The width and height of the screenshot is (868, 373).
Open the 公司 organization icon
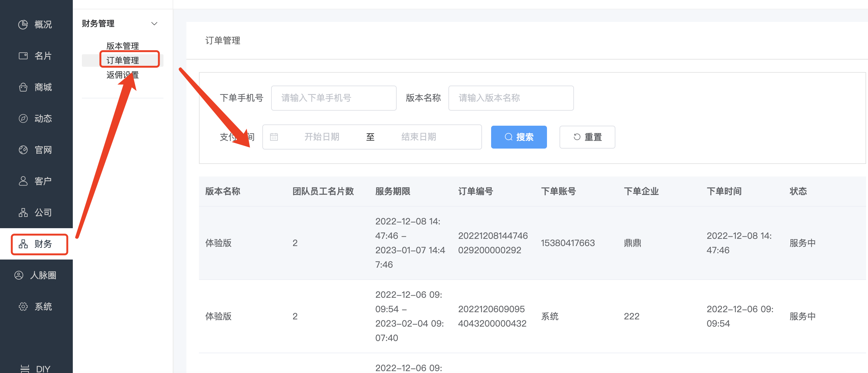(23, 213)
